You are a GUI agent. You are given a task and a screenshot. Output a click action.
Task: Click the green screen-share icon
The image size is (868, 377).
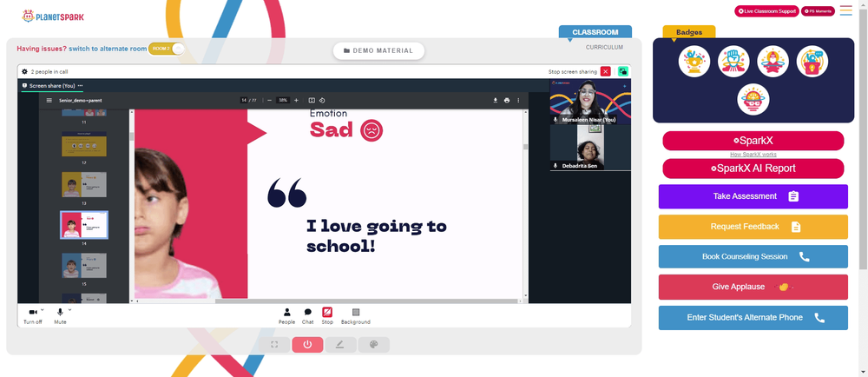pos(622,71)
